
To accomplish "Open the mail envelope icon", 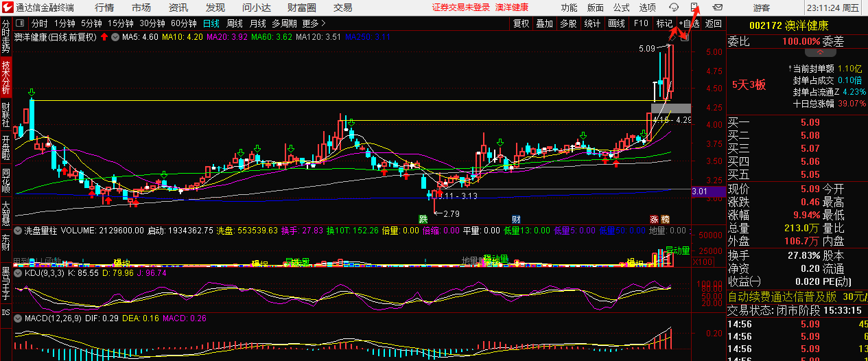I will click(x=717, y=8).
